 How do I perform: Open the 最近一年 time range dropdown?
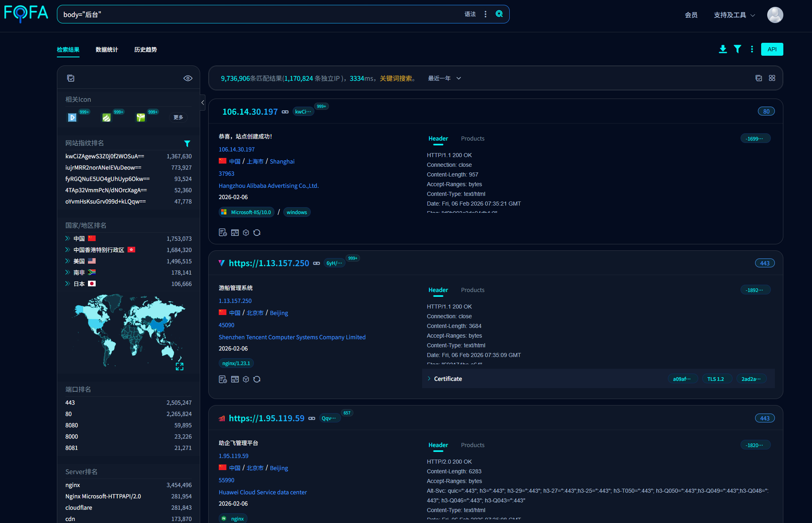tap(444, 78)
